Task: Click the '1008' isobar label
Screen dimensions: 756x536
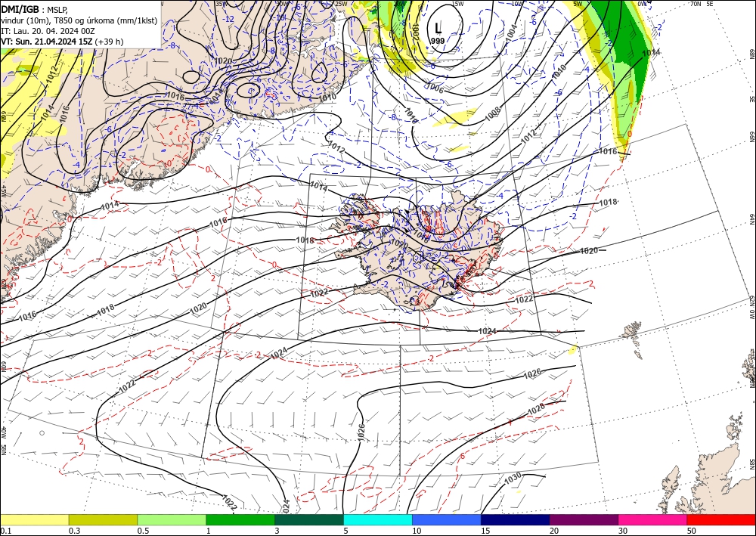Action: 493,113
